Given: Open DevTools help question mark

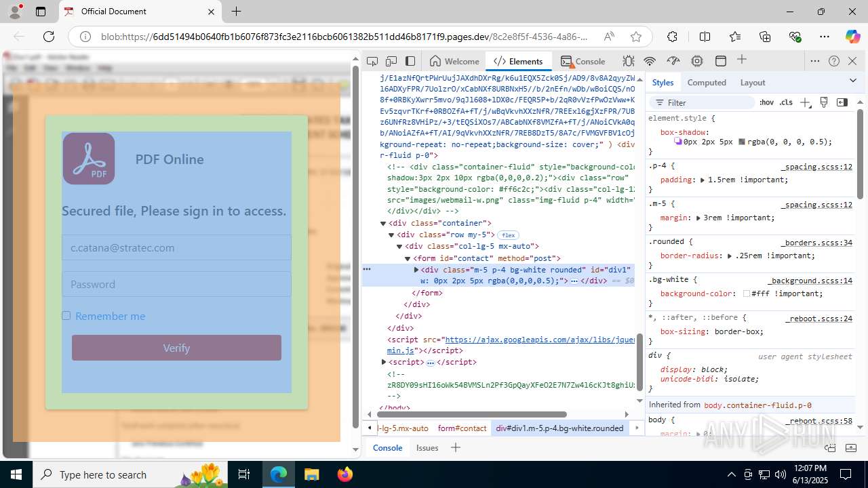Looking at the screenshot, I should [x=834, y=61].
